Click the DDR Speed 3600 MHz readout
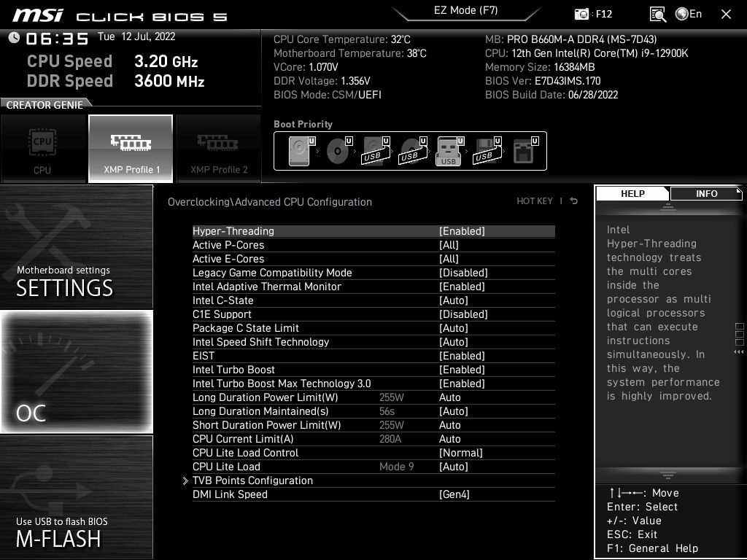 pos(115,80)
